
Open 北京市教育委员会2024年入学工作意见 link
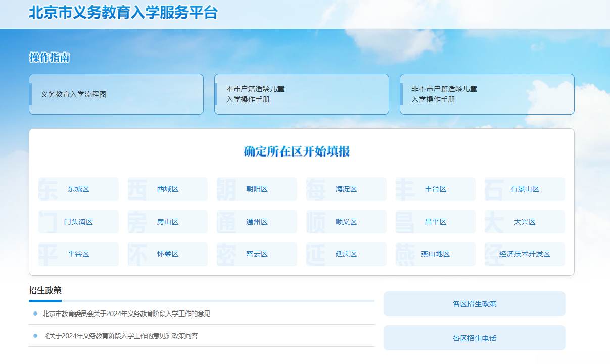[126, 314]
